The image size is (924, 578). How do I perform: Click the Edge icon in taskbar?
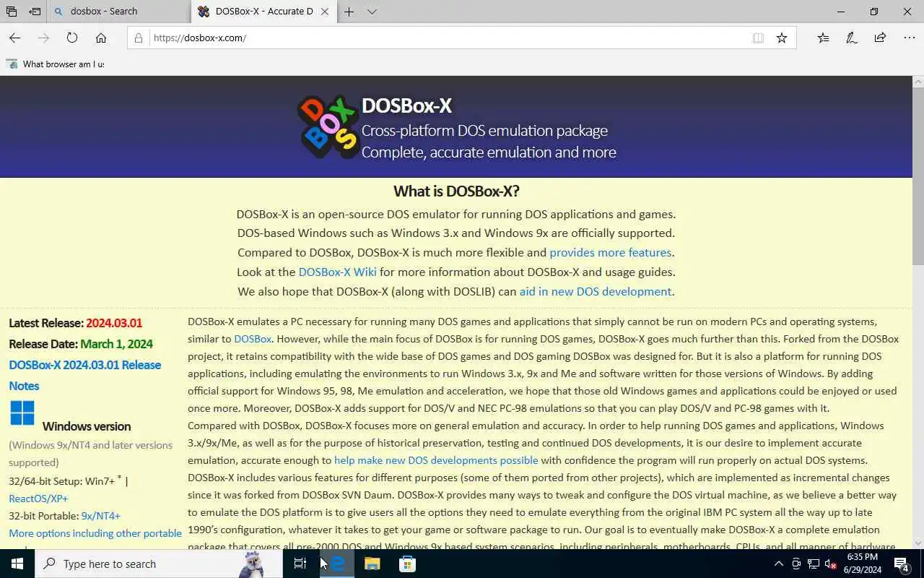336,564
